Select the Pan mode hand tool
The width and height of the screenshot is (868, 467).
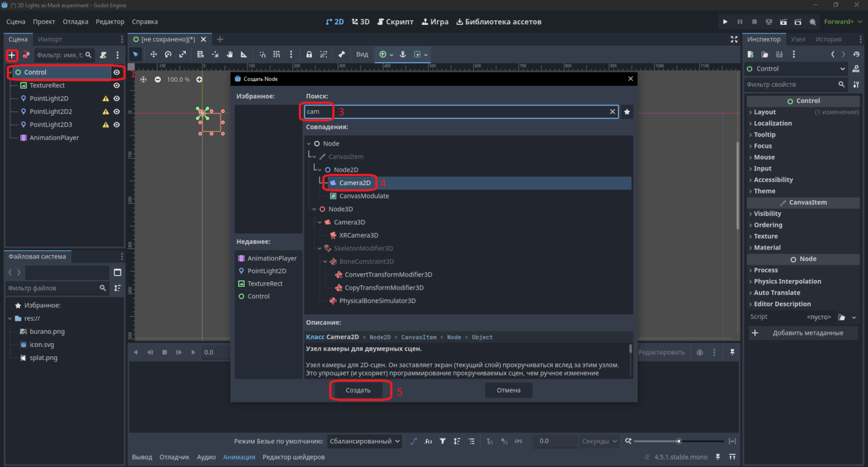[229, 54]
